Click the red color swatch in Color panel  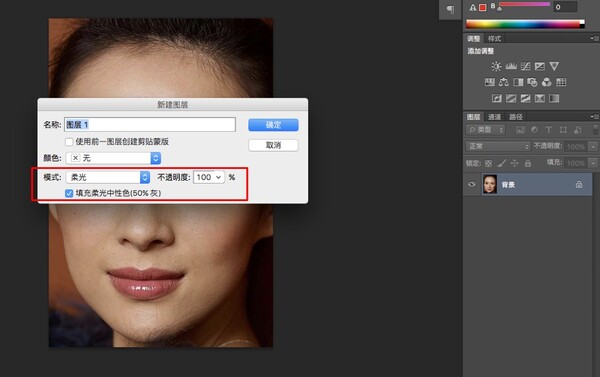coord(483,7)
